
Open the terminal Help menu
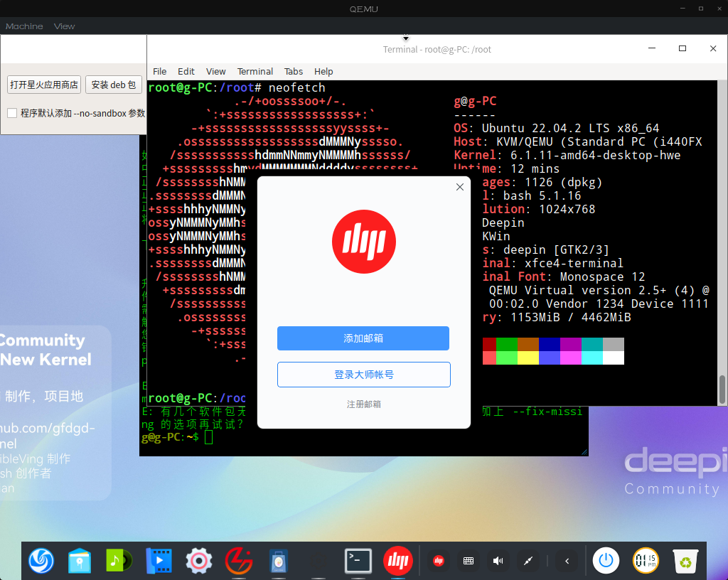point(323,72)
